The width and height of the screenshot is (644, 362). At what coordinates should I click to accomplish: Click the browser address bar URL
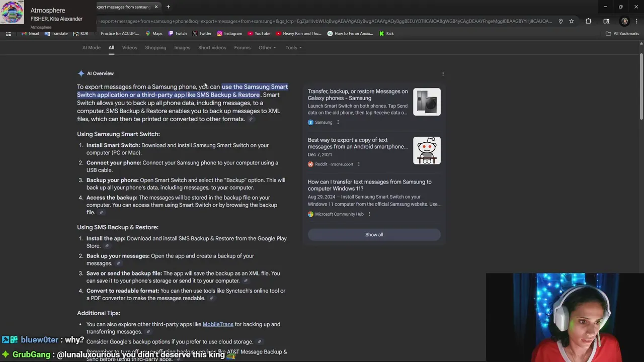pos(325,21)
